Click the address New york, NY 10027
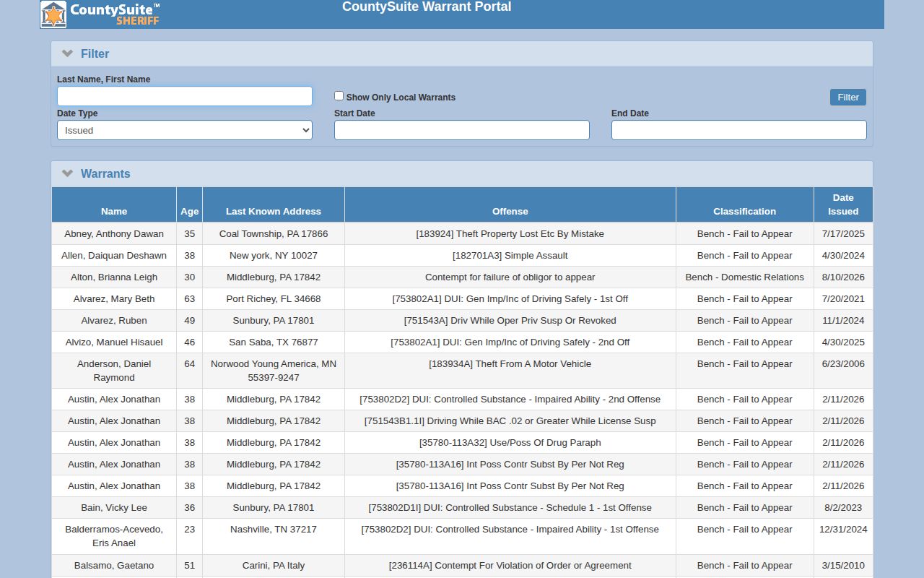This screenshot has width=924, height=578. pos(274,256)
